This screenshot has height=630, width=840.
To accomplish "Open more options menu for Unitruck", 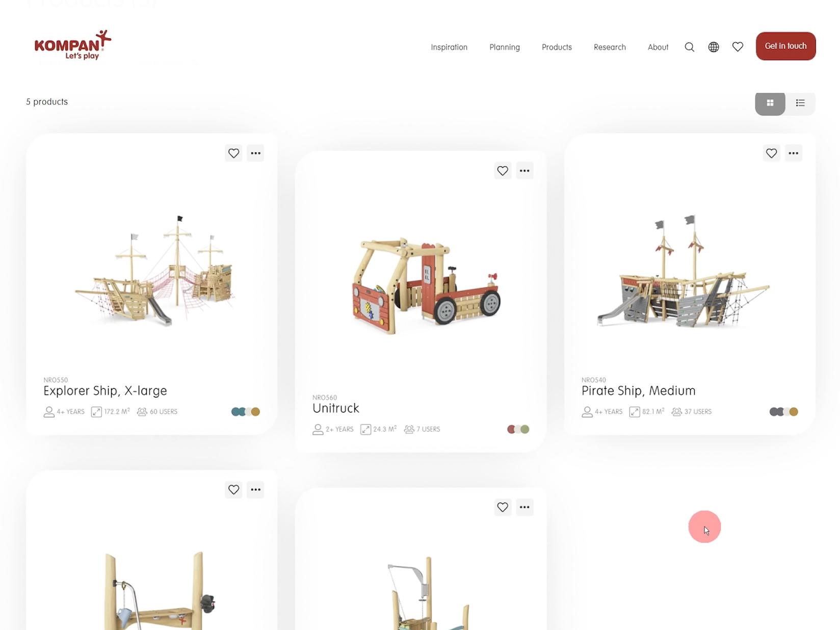I will [524, 171].
